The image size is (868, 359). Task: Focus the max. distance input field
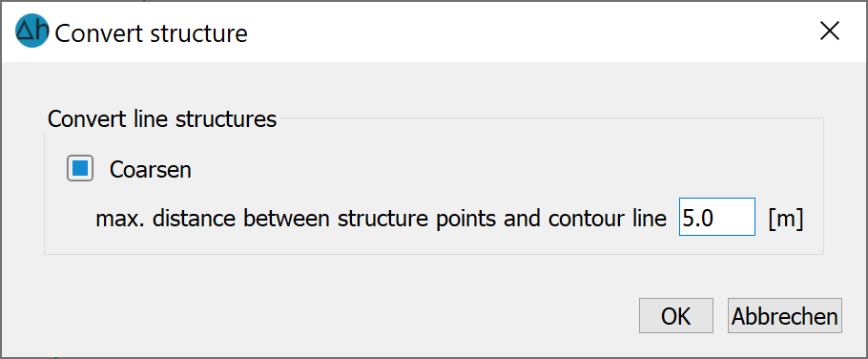click(717, 217)
